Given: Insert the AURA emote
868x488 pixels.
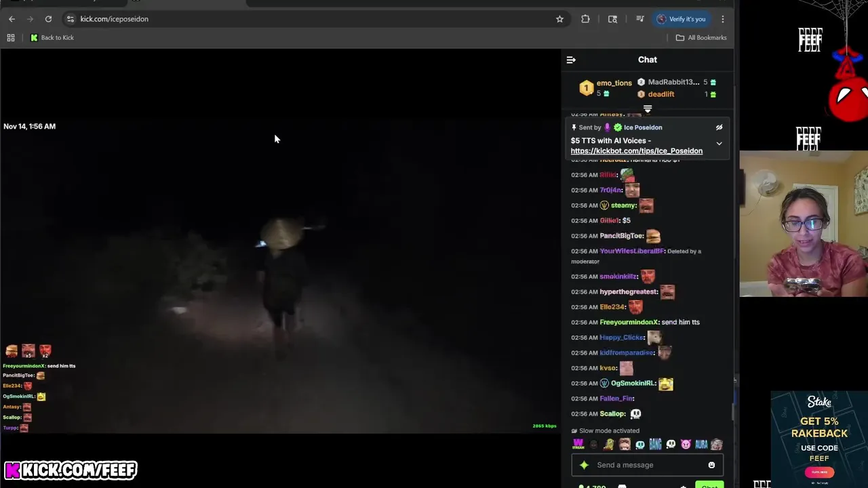Looking at the screenshot, I should pos(701,445).
